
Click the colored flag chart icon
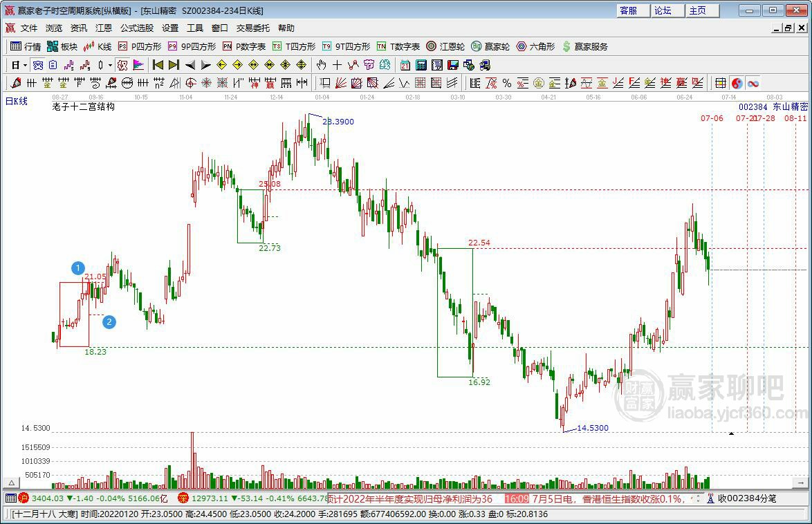(138, 65)
